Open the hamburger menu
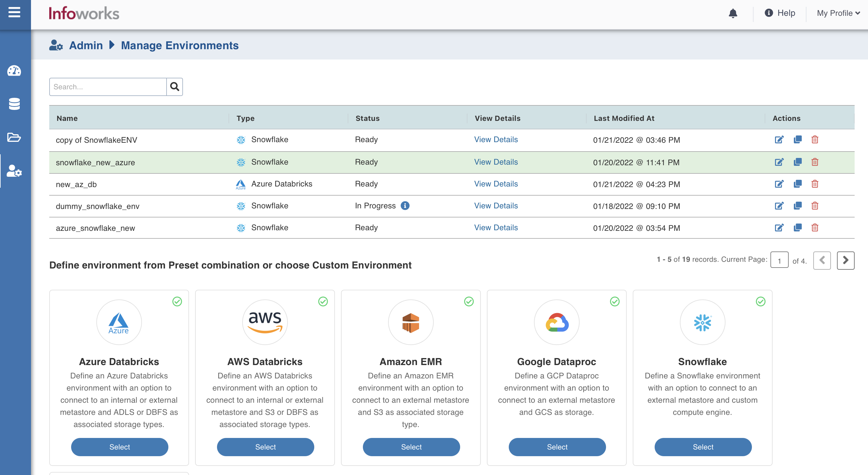The image size is (868, 475). pyautogui.click(x=14, y=12)
